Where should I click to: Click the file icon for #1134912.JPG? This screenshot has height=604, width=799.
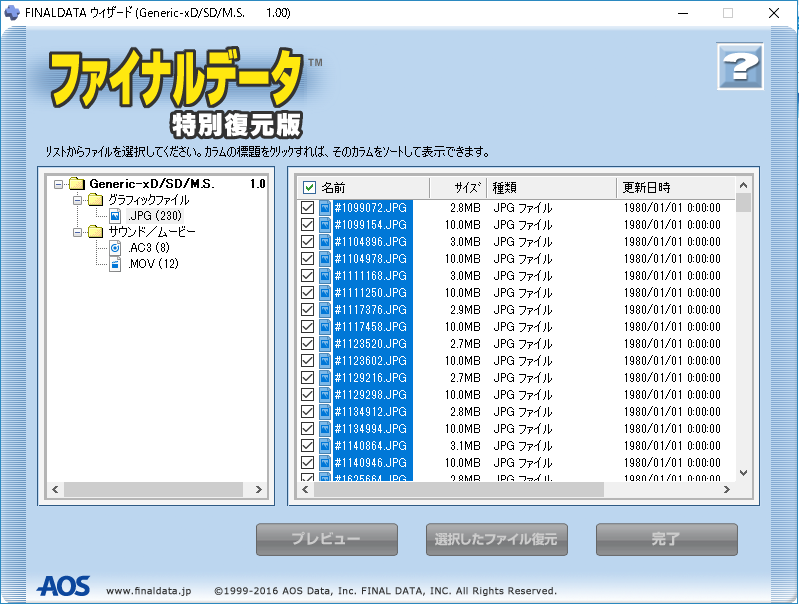click(325, 412)
